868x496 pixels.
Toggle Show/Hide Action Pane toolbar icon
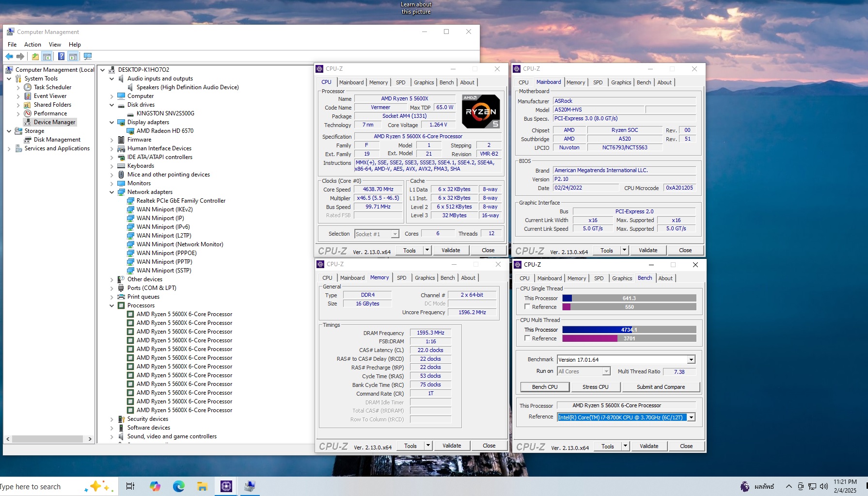pos(73,56)
